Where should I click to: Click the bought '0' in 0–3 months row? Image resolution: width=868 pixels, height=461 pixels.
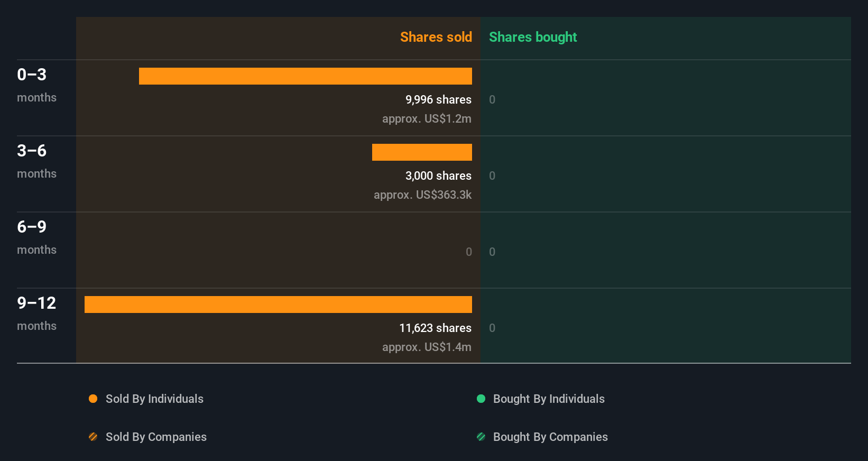(x=492, y=99)
